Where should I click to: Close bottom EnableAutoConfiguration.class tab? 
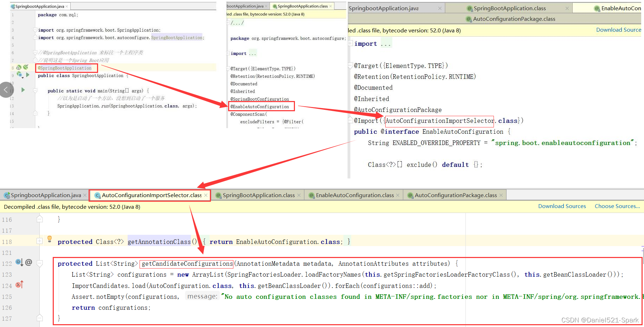click(398, 195)
